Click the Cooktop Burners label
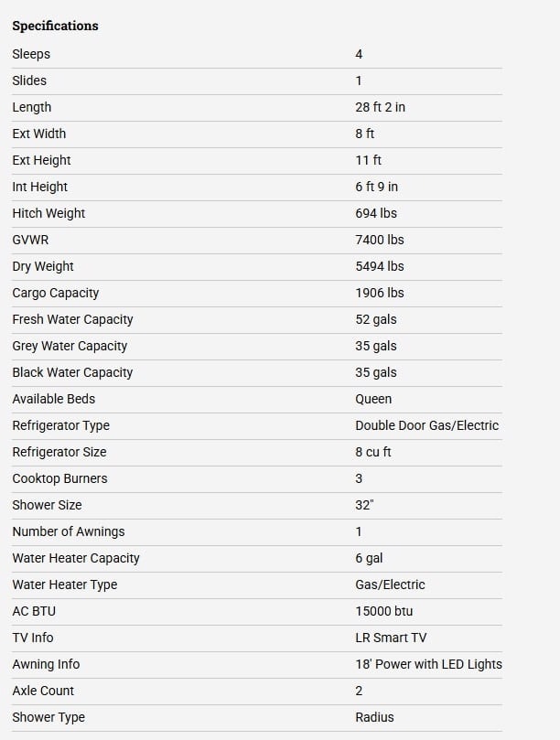Screen dimensions: 560x740 pos(60,478)
